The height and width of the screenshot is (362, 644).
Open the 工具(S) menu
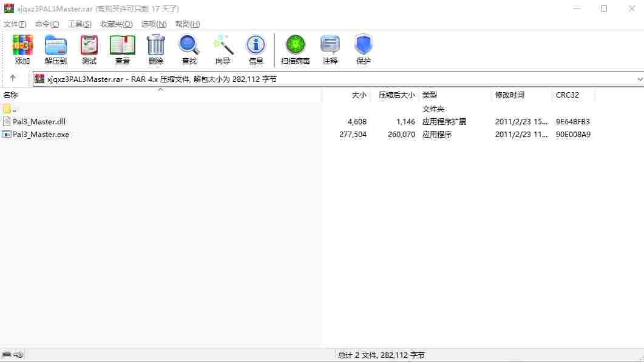(x=80, y=24)
